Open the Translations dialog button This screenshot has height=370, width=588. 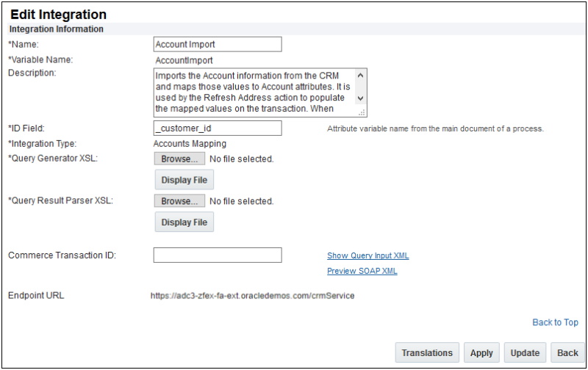[427, 353]
